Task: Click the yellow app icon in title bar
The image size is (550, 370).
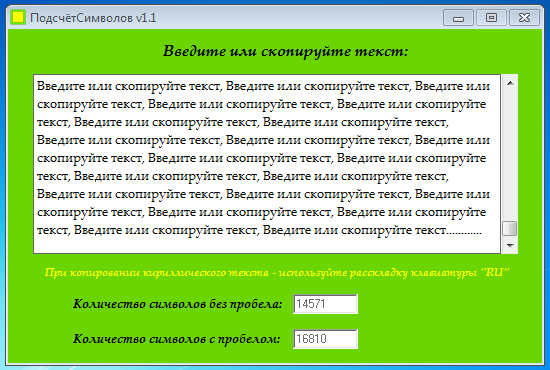Action: tap(18, 17)
